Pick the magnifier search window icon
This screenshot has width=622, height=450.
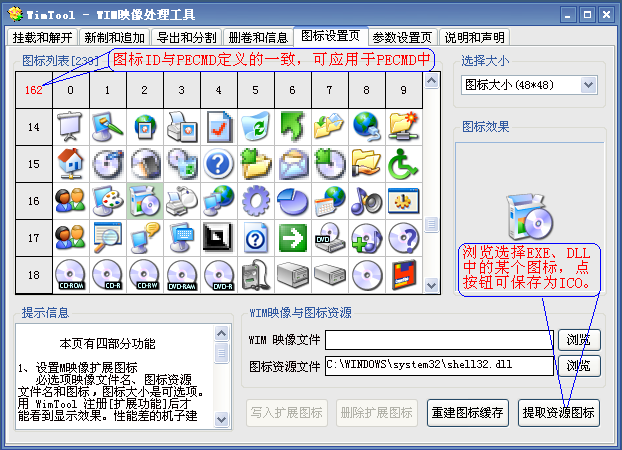pos(108,237)
